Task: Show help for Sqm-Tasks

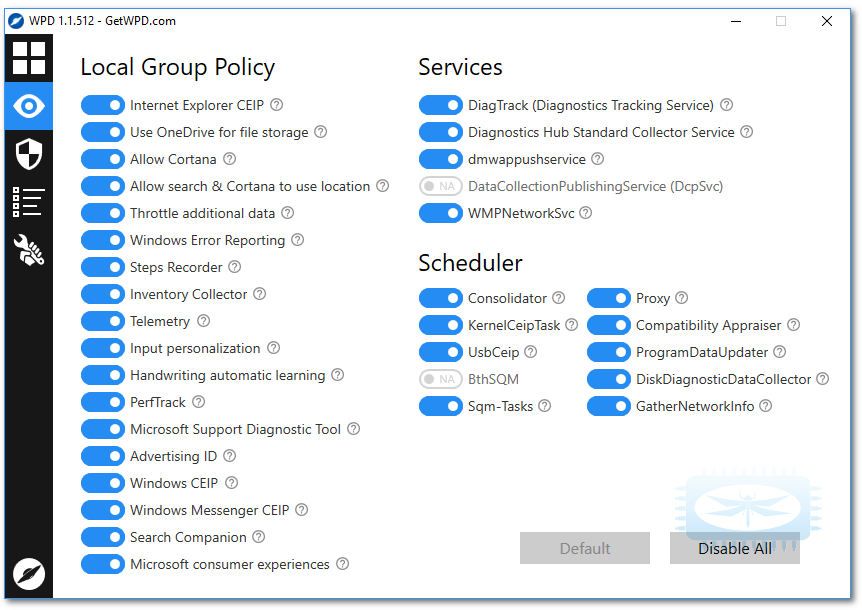Action: pyautogui.click(x=544, y=406)
